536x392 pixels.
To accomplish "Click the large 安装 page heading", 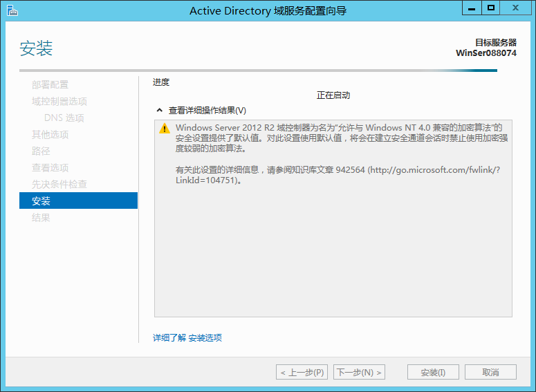I will 36,48.
